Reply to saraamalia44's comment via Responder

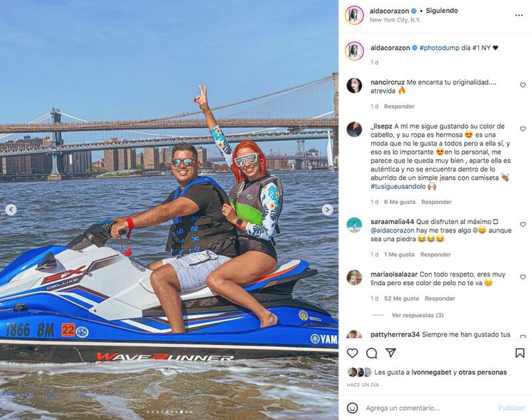pyautogui.click(x=436, y=255)
